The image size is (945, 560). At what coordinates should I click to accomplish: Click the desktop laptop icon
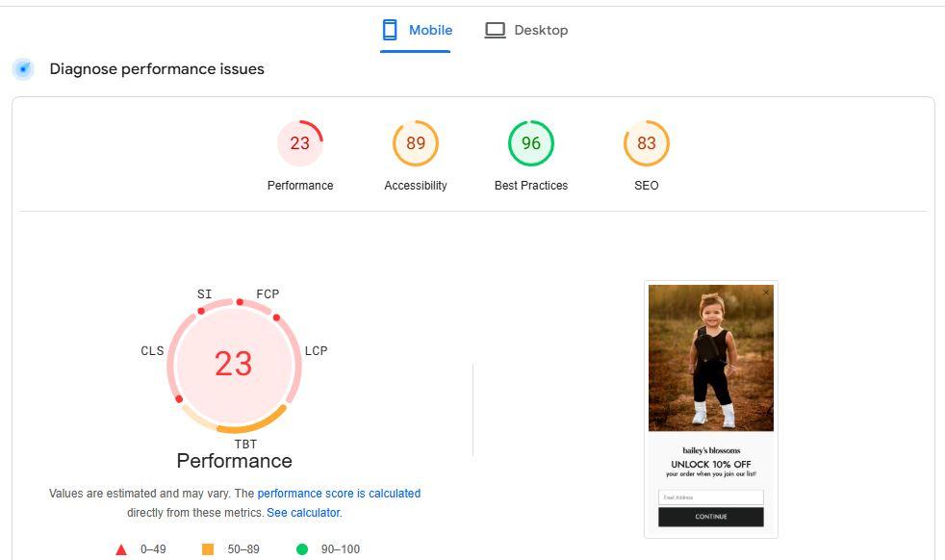pyautogui.click(x=495, y=30)
